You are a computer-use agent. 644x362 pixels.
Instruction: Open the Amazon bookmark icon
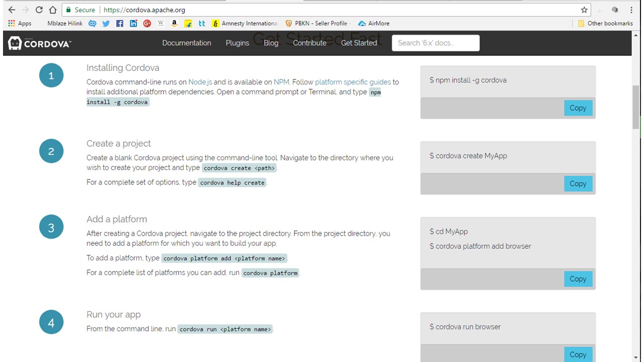pos(174,23)
